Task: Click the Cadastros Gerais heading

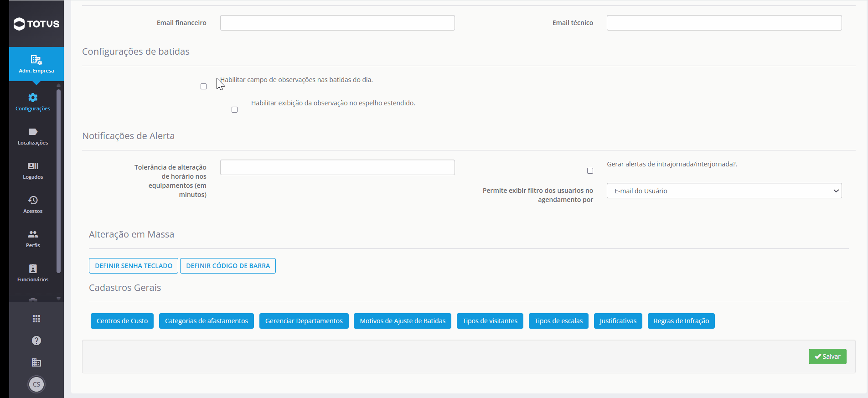Action: click(x=125, y=288)
